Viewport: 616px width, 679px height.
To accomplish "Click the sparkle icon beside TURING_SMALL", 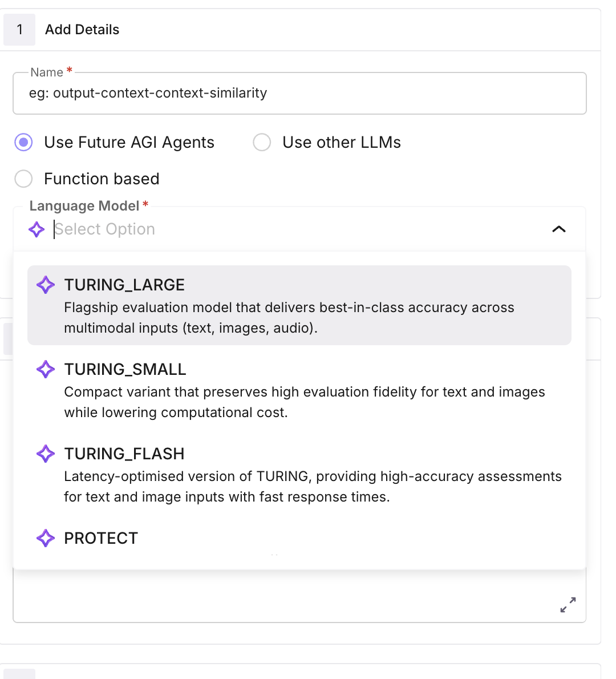I will [x=45, y=369].
